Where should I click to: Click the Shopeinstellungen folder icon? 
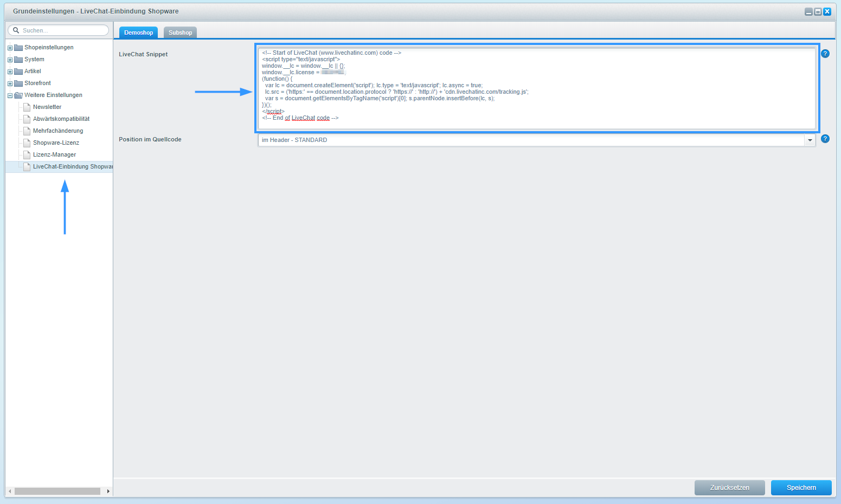coord(18,47)
